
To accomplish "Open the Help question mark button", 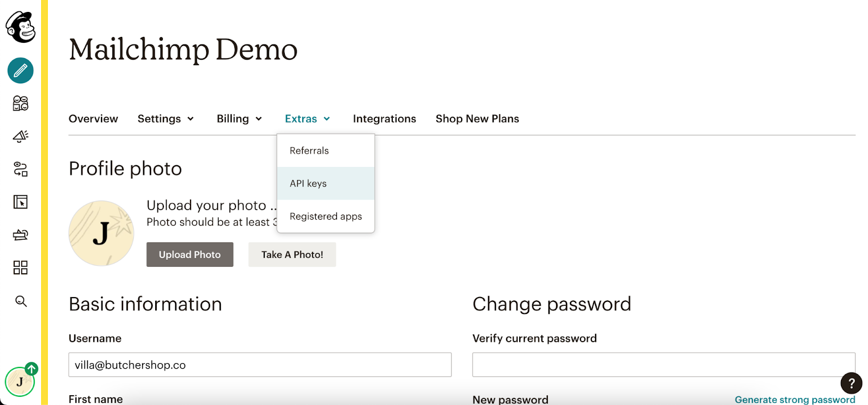I will tap(851, 383).
